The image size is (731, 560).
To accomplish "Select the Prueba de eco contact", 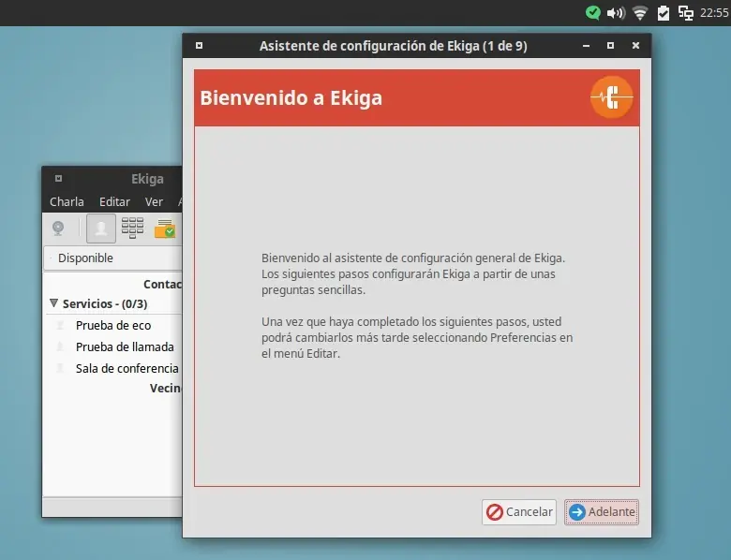I will pyautogui.click(x=113, y=325).
